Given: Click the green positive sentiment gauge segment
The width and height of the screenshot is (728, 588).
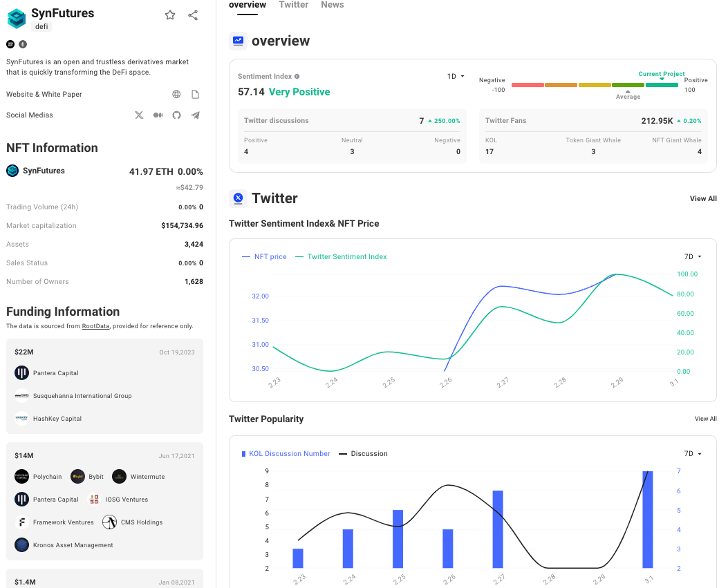Looking at the screenshot, I should [x=662, y=85].
